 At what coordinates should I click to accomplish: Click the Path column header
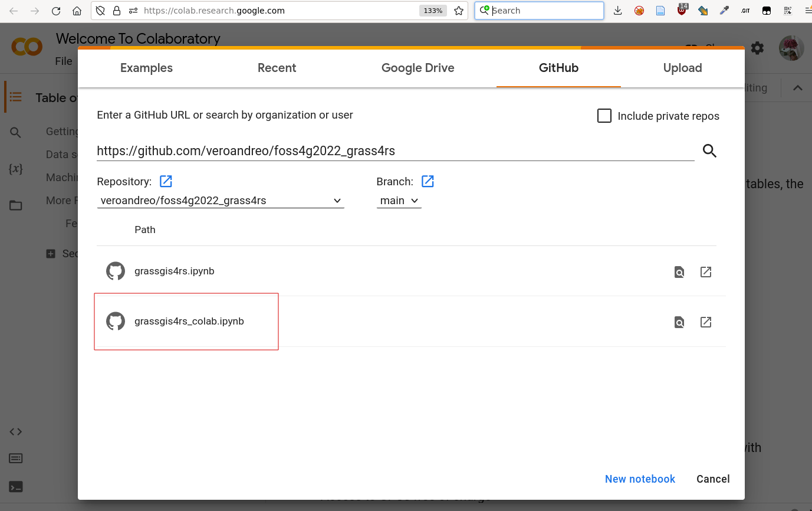click(x=145, y=230)
